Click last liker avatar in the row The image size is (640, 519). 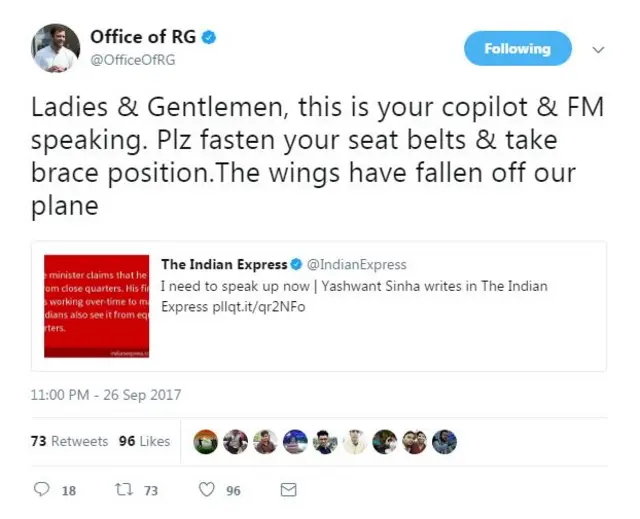click(x=445, y=441)
